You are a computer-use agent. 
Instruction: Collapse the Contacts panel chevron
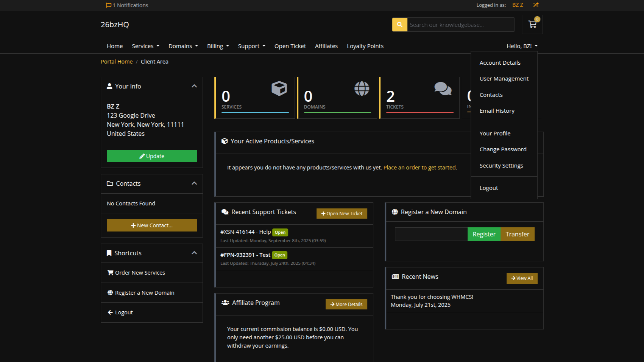194,183
